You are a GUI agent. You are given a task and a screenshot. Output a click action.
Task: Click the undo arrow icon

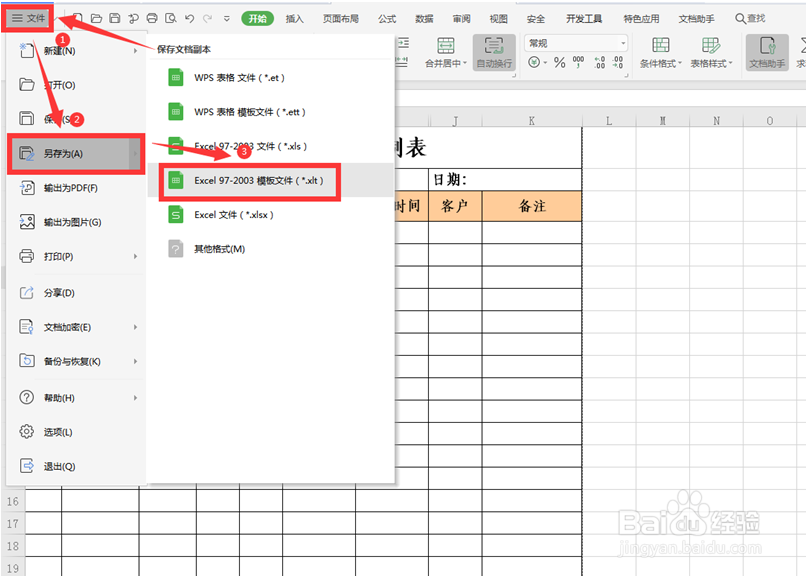coord(189,18)
